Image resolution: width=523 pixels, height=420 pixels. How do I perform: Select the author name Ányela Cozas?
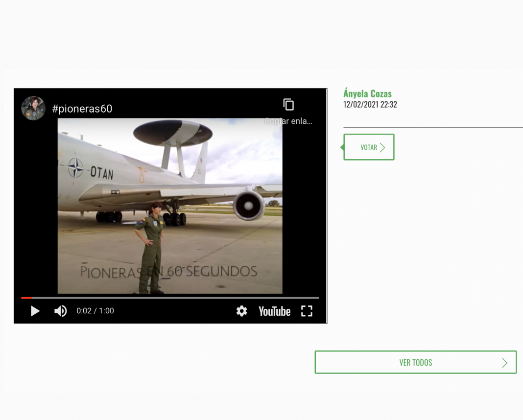click(367, 93)
